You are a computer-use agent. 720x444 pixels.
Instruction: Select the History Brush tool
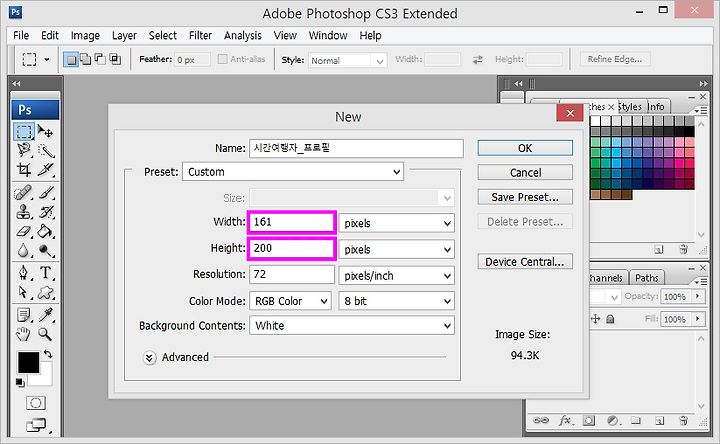pyautogui.click(x=45, y=212)
